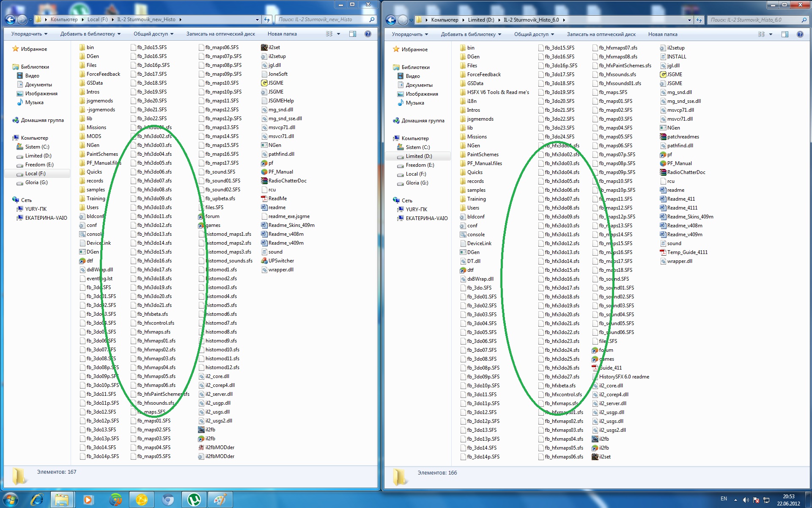Open Internet Explorer from taskbar
812x508 pixels.
[x=37, y=500]
